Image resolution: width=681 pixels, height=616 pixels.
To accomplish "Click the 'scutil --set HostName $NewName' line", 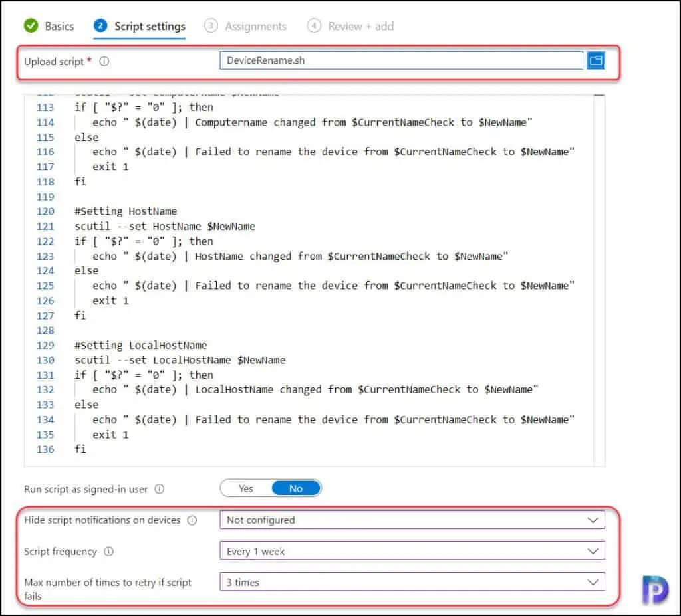I will (x=165, y=226).
